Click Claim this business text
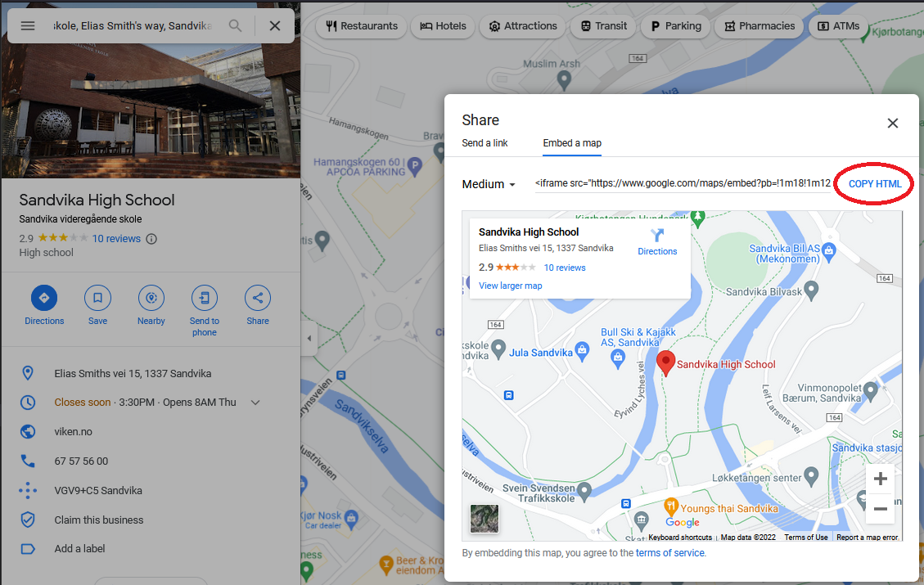The width and height of the screenshot is (924, 585). 98,520
